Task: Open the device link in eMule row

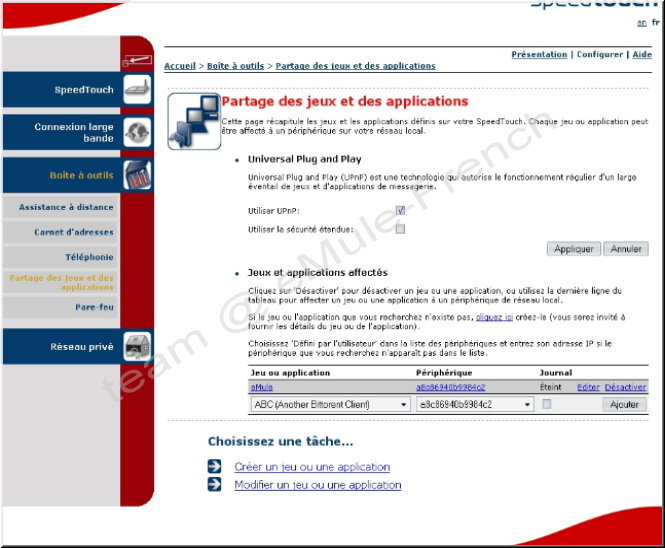Action: [450, 387]
